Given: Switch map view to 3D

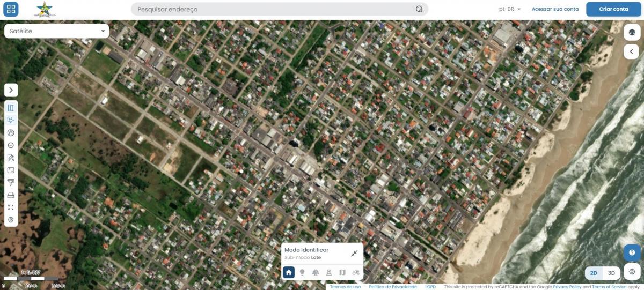Looking at the screenshot, I should [x=611, y=273].
